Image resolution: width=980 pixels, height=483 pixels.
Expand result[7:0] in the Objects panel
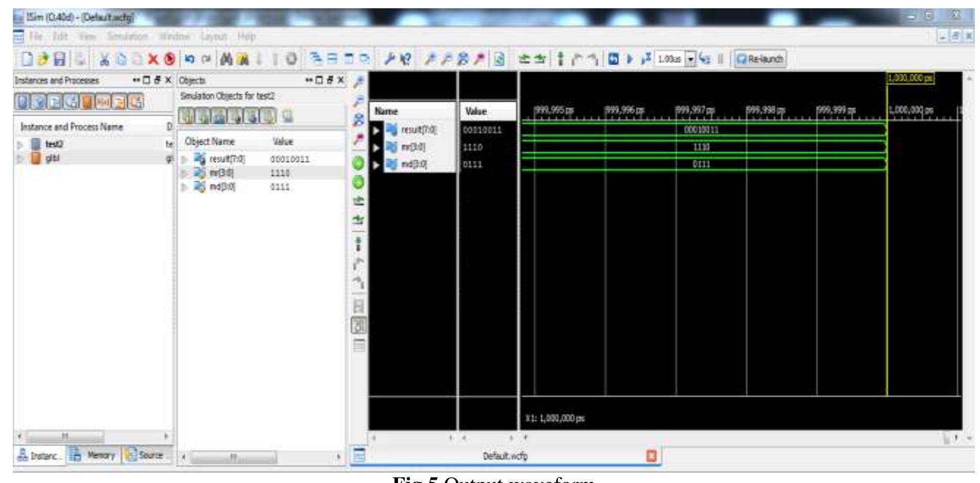(185, 159)
